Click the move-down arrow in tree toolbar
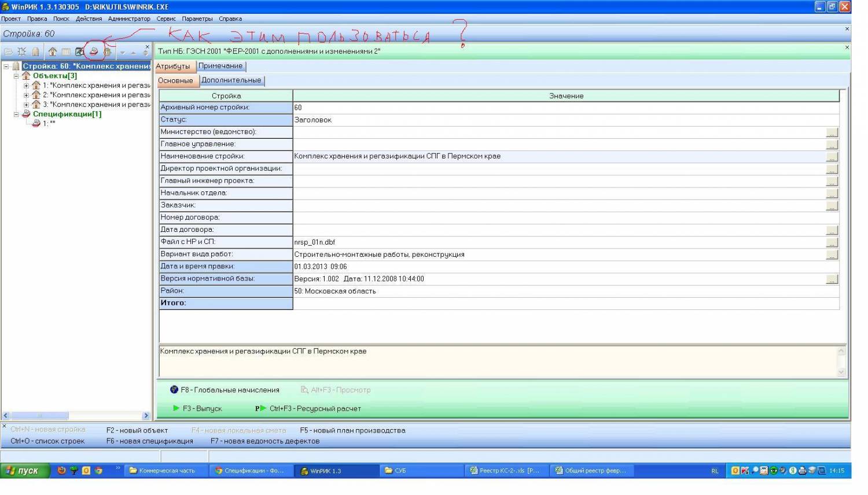The width and height of the screenshot is (868, 495). (122, 53)
